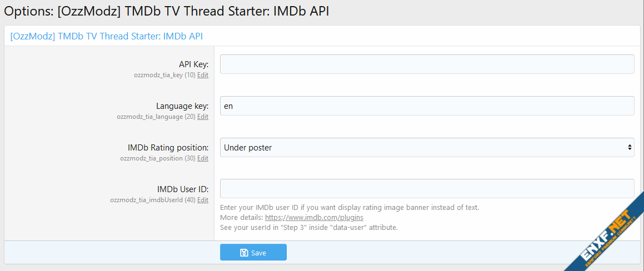The image size is (644, 271).
Task: Click the "Language key:" label
Action: (182, 106)
